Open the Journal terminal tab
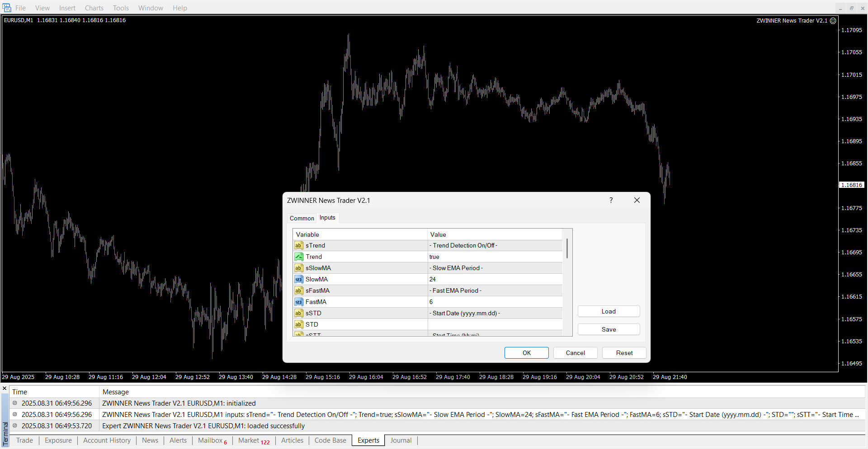Screen dimensions: 868x449 pos(401,440)
